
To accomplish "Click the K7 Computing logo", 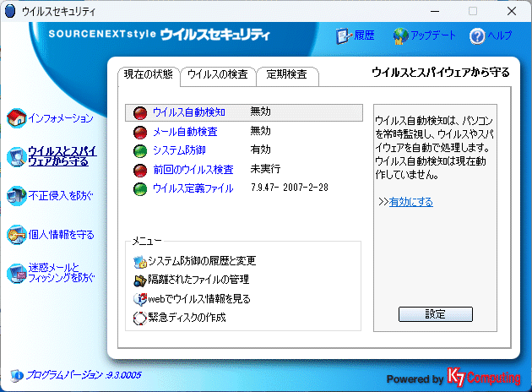I will 484,378.
